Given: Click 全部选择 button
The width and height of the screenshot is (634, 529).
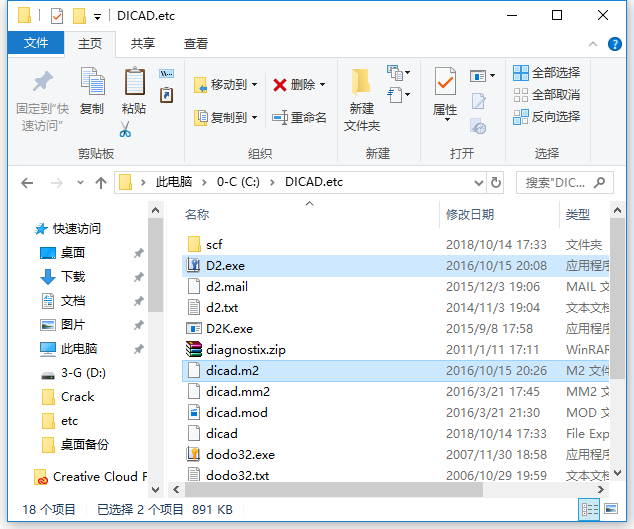Looking at the screenshot, I should click(547, 73).
